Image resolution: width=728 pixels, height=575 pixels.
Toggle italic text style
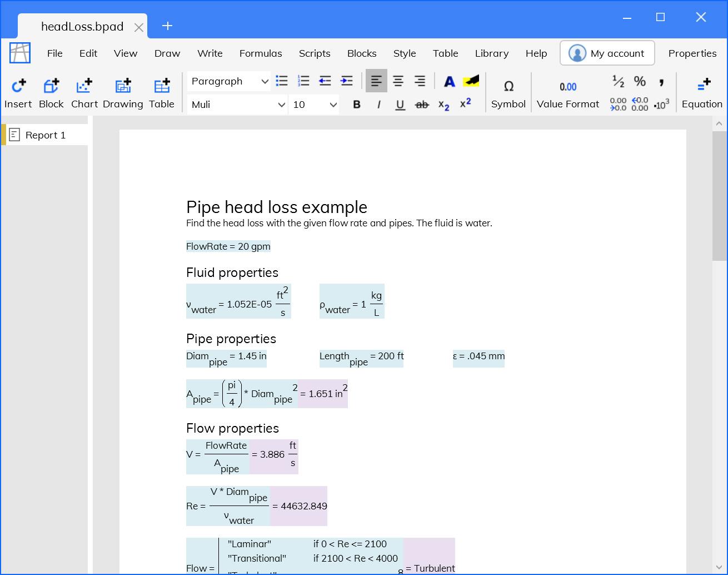tap(378, 105)
